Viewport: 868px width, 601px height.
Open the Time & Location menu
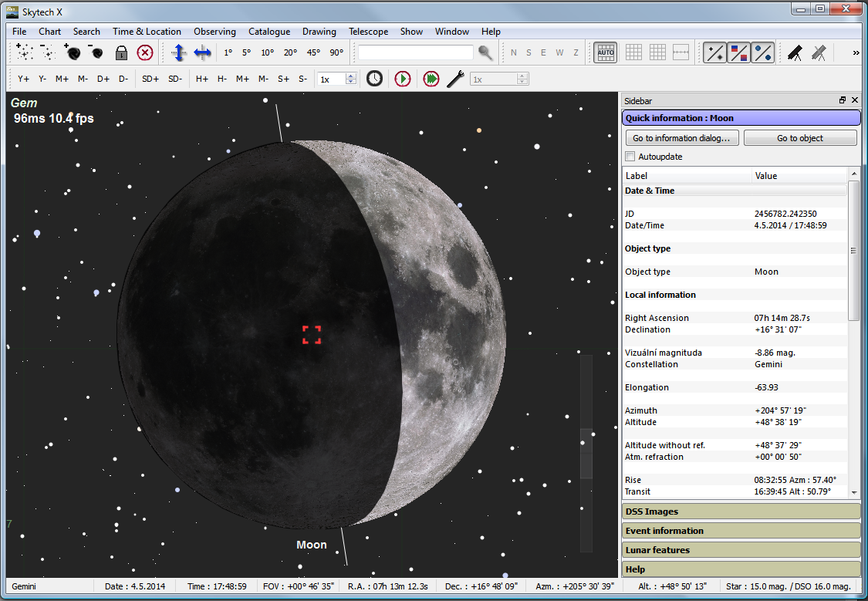point(147,32)
